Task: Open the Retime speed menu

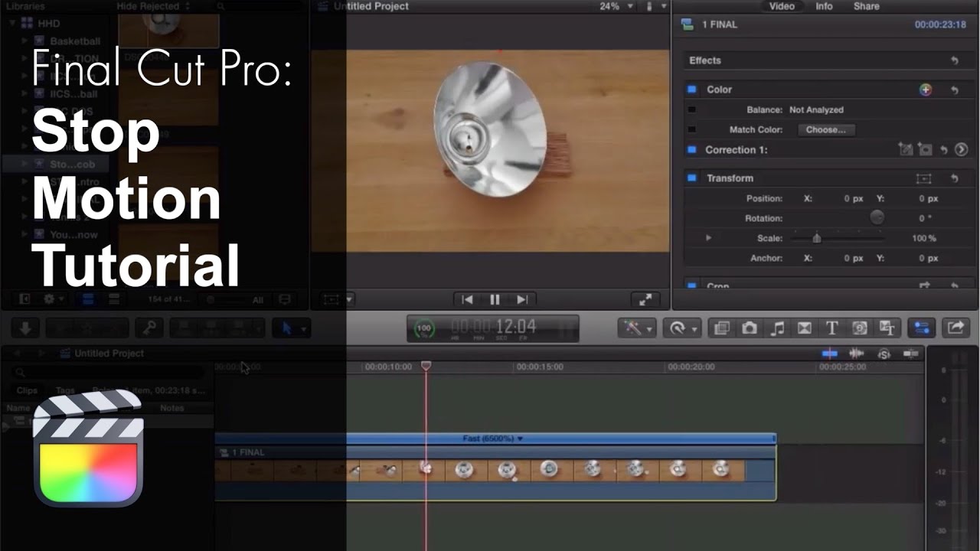Action: (x=683, y=328)
